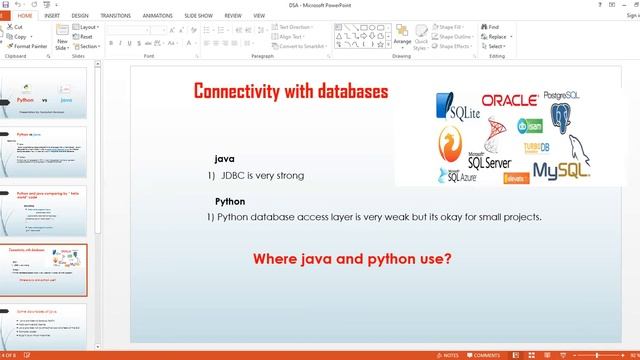Open Reading View from status bar
This screenshot has height=360, width=640.
coord(547,356)
